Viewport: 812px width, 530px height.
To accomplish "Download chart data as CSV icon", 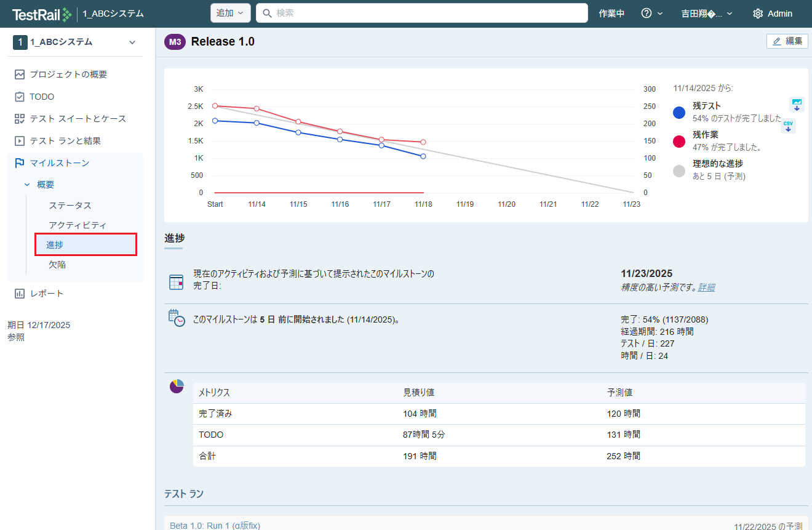I will click(x=788, y=126).
